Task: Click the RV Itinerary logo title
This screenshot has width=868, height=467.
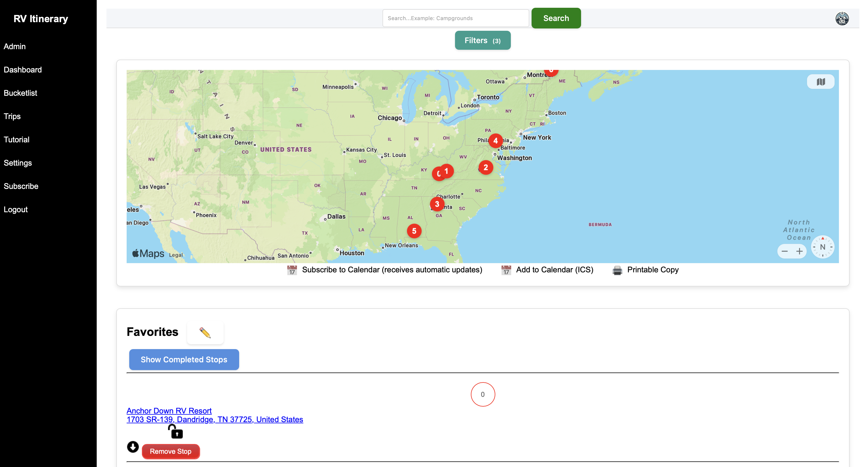Action: click(x=41, y=18)
